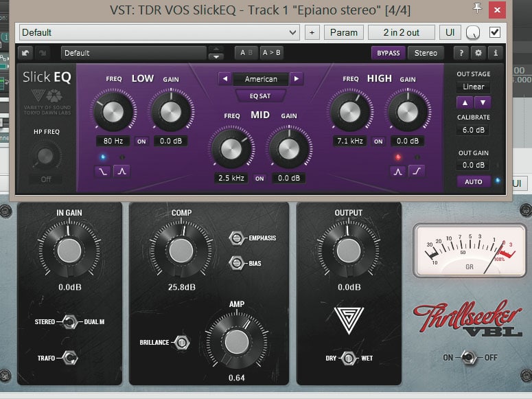Open the American EQ model selector

(x=261, y=79)
